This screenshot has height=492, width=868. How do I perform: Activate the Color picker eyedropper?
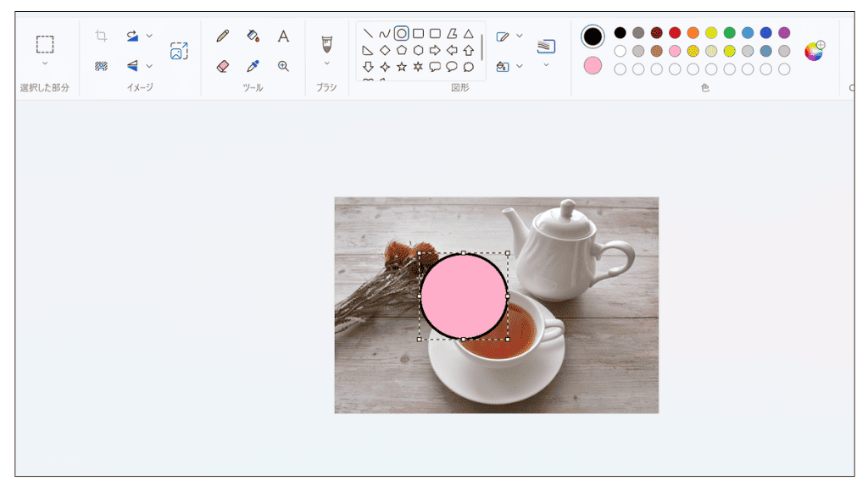253,66
